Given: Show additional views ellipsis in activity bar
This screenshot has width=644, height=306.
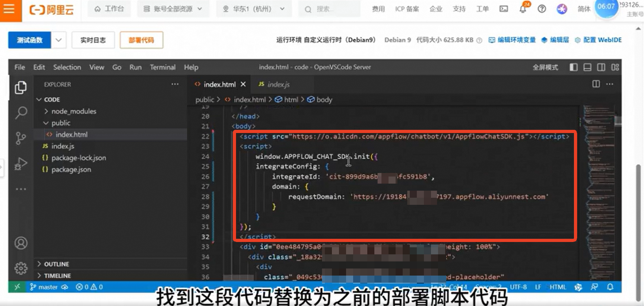Looking at the screenshot, I should [x=21, y=189].
